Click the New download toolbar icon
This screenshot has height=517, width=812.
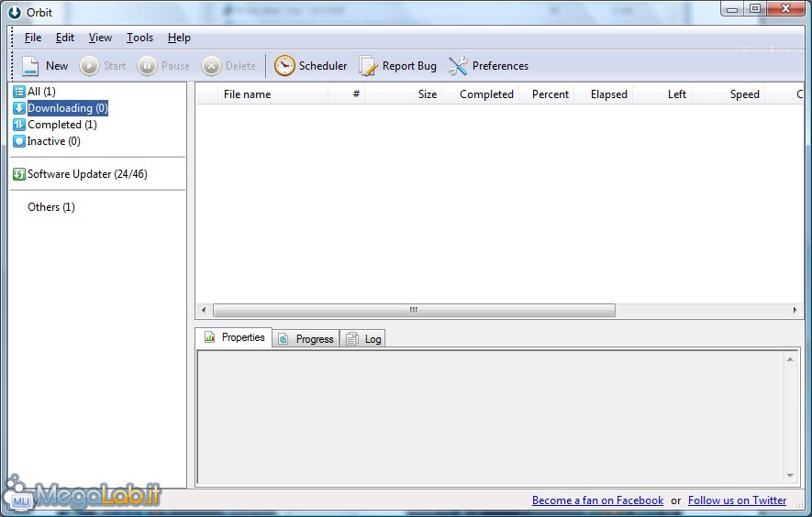[x=31, y=66]
